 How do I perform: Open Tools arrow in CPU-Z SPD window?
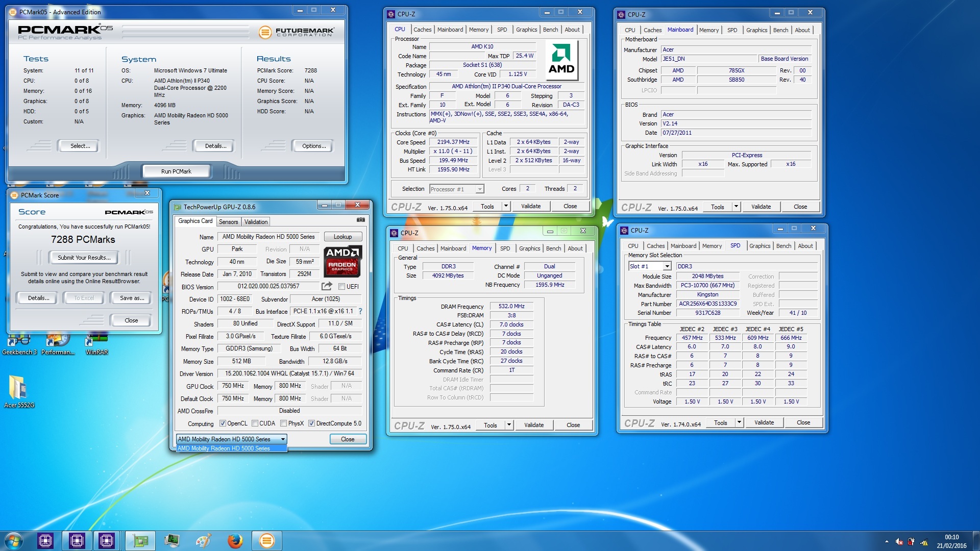point(739,422)
